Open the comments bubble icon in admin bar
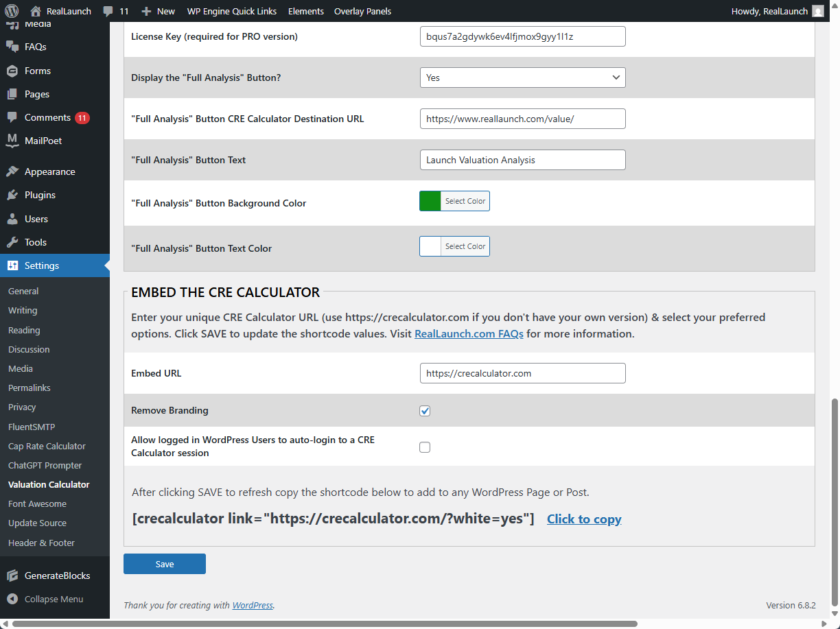This screenshot has width=840, height=629. [x=108, y=11]
